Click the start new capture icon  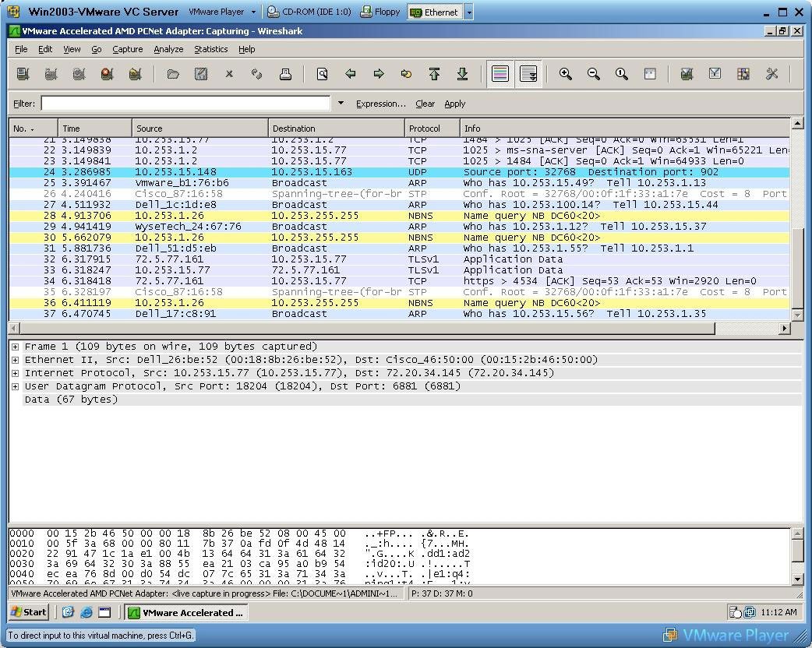79,74
